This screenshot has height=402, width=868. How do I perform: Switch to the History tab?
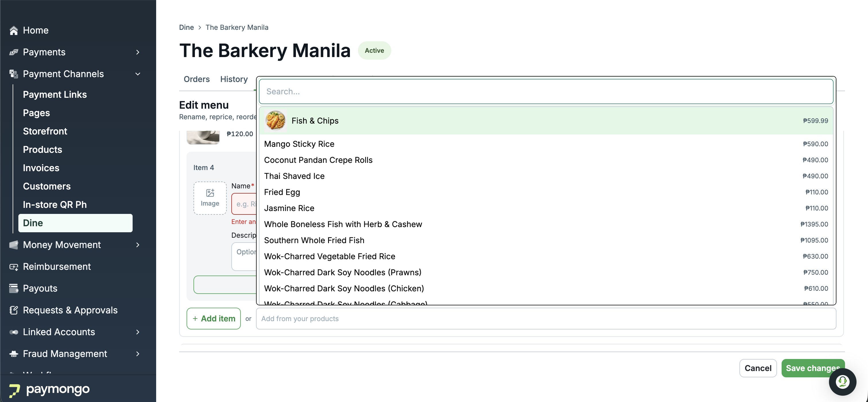pyautogui.click(x=234, y=79)
